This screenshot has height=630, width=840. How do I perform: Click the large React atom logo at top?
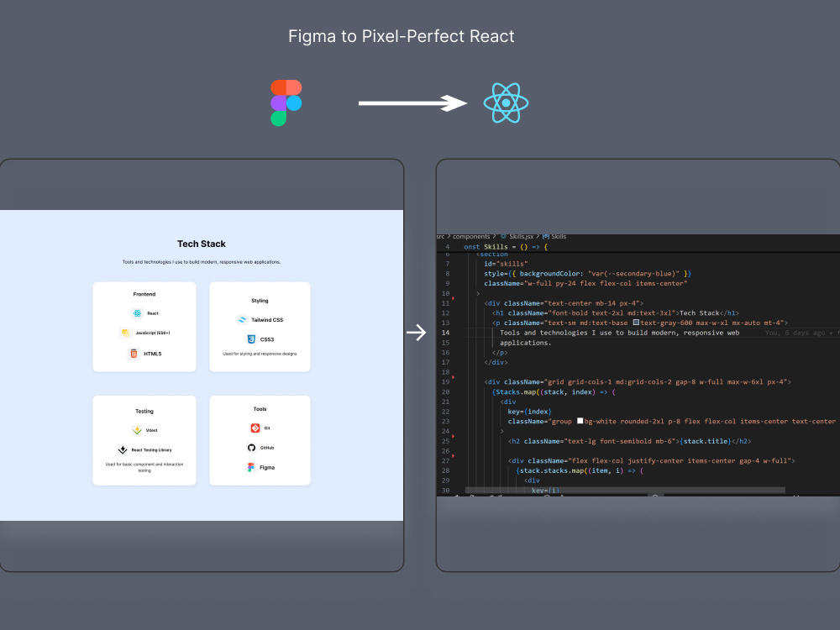[506, 102]
